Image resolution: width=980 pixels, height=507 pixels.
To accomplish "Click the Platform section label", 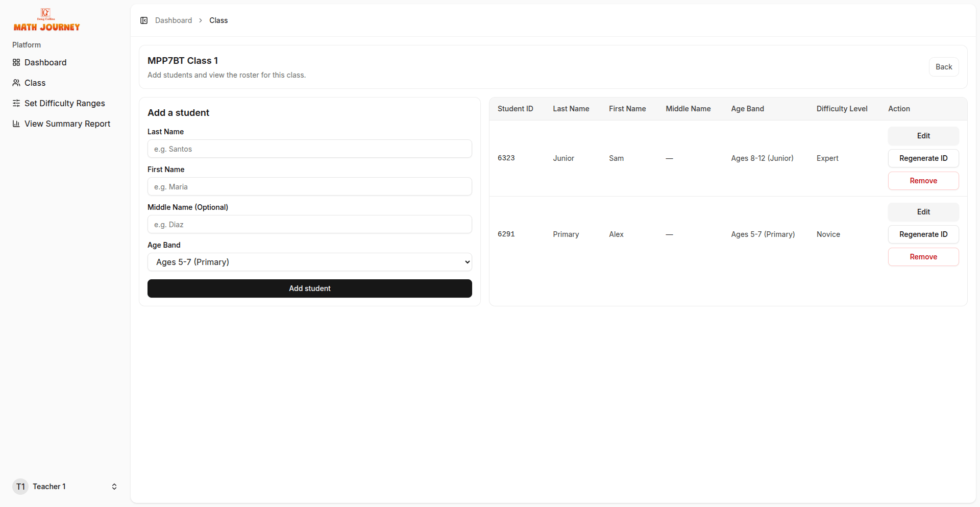I will coord(27,45).
